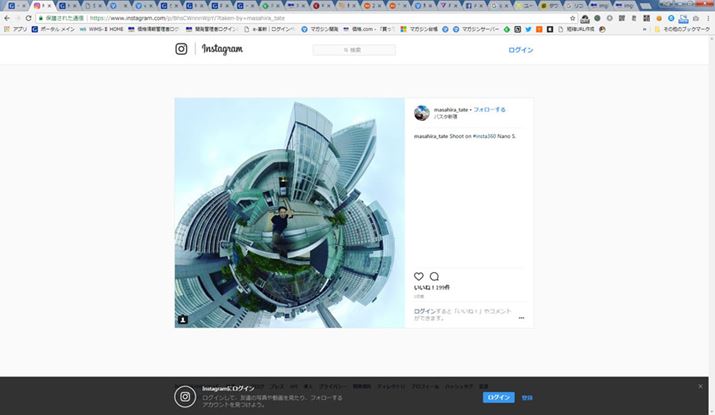This screenshot has height=415, width=715.
Task: Click the comment speech bubble icon
Action: (434, 276)
